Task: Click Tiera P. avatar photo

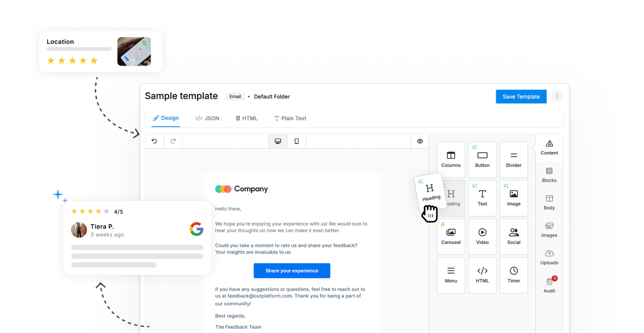Action: click(79, 230)
